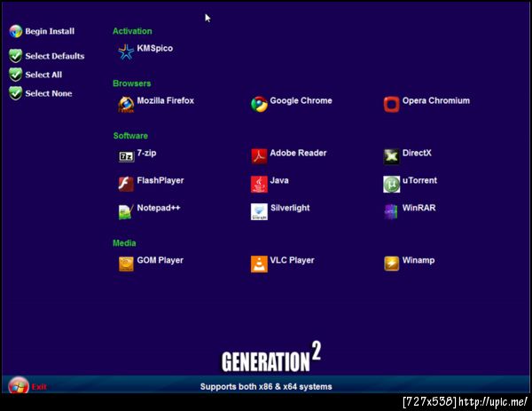The height and width of the screenshot is (411, 532).
Task: Click the KMSpico star icon
Action: [x=126, y=52]
